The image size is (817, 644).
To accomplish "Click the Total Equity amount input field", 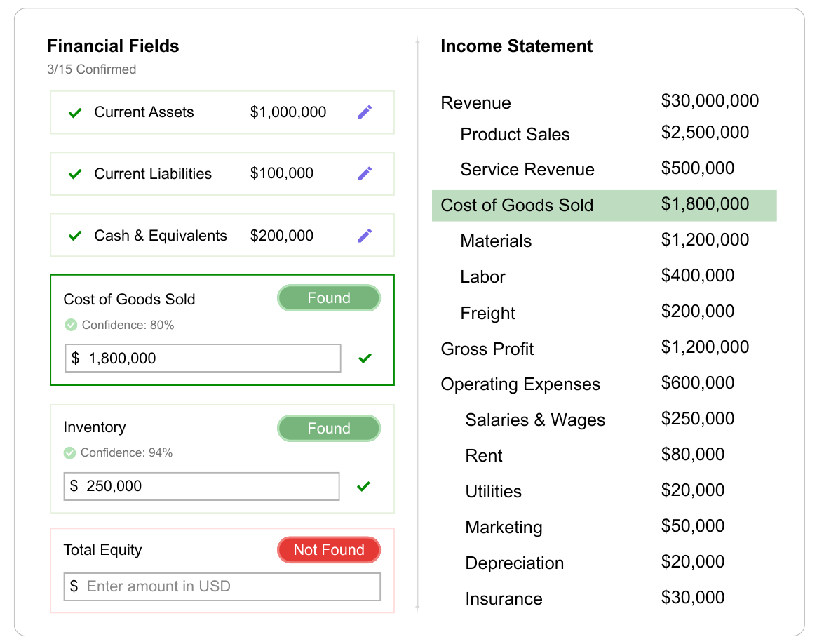I will point(222,586).
